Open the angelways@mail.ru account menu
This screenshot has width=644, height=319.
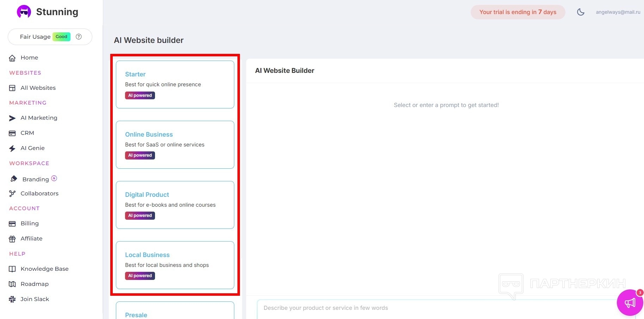point(618,12)
